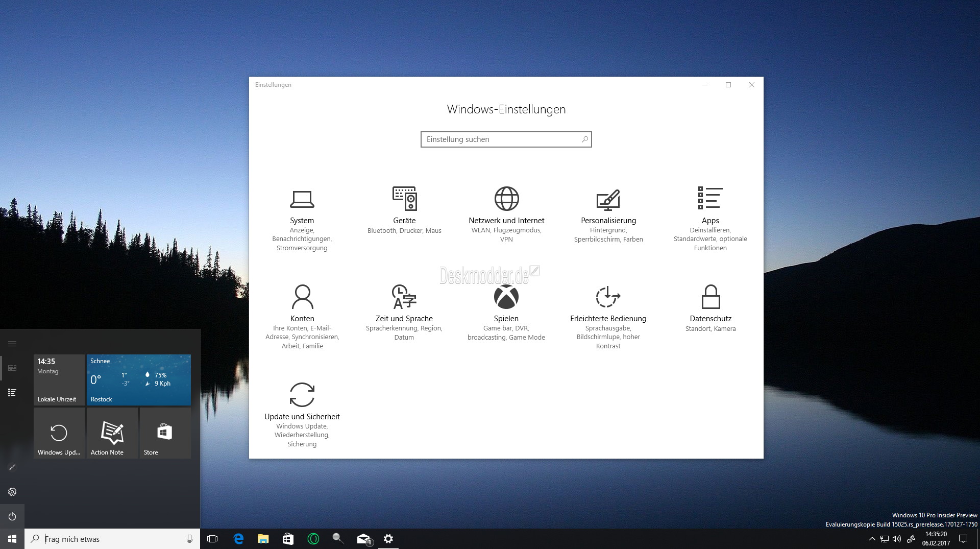This screenshot has width=980, height=549.
Task: Open Zeit und Sprache icon
Action: coord(404,297)
